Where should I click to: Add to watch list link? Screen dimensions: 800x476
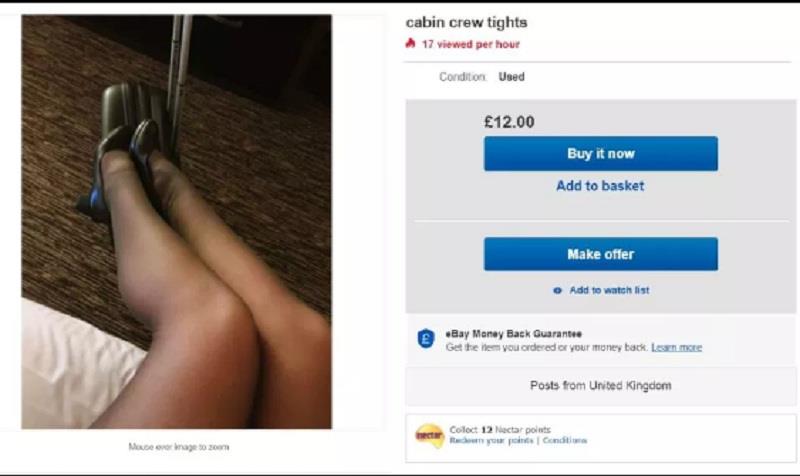pos(609,290)
